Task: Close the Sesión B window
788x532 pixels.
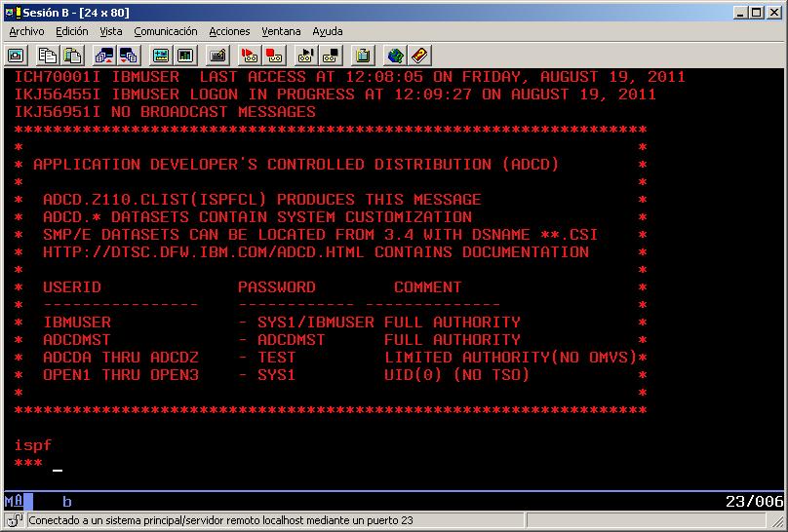Action: [774, 13]
